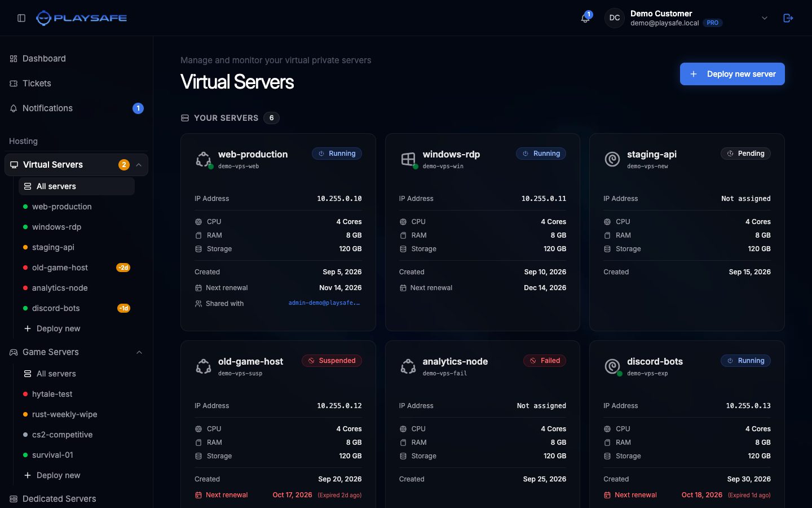Open Notifications in the sidebar
The image size is (812, 508).
(76, 108)
